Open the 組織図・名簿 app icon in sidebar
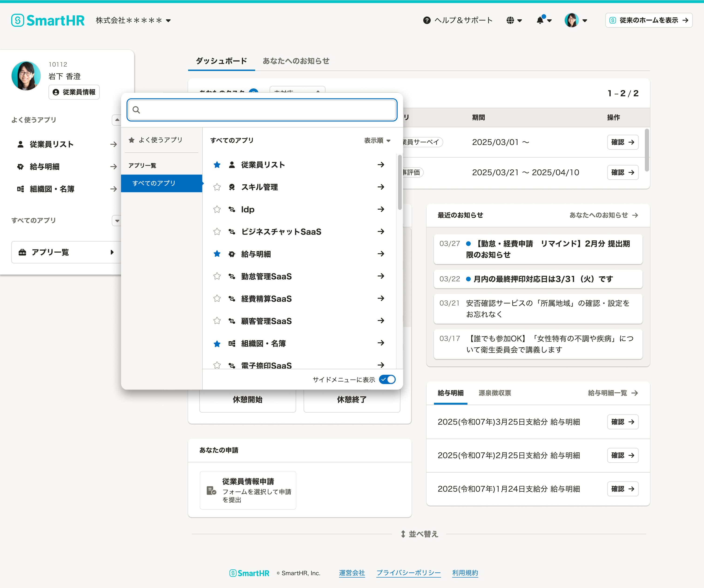 point(20,189)
